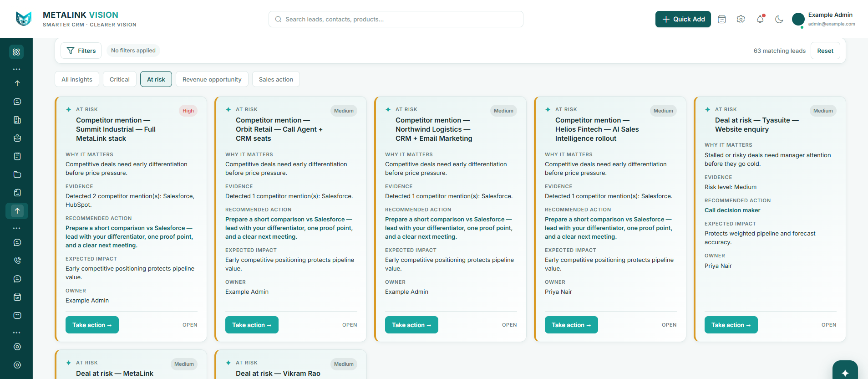The image size is (868, 379).
Task: Click the highlighted active arrow icon in sidebar
Action: 17,210
